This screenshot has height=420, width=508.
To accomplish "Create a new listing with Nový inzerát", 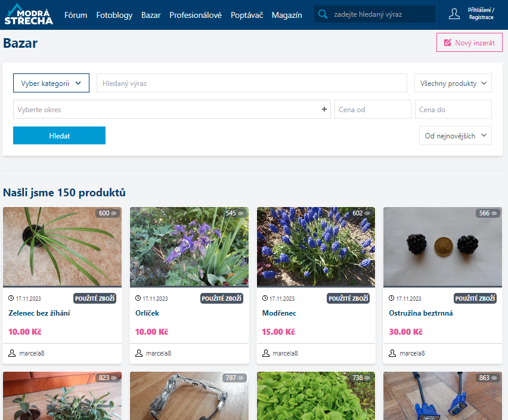I will click(469, 43).
